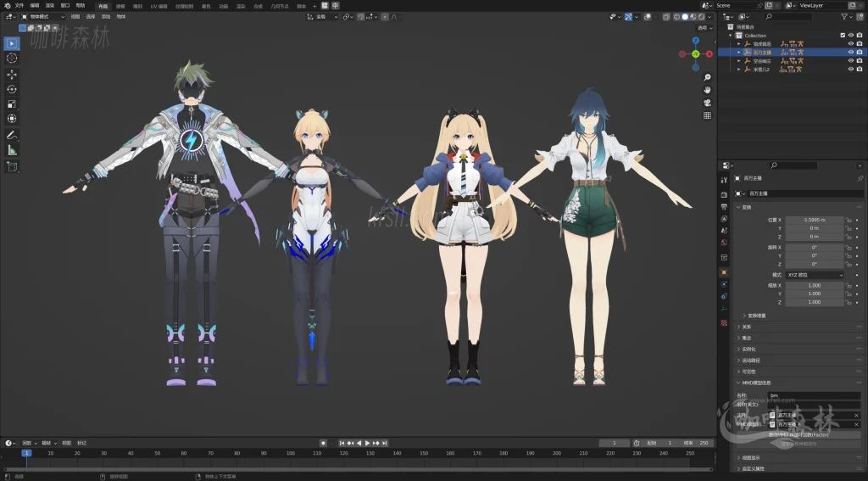Open the viewport Add menu
The height and width of the screenshot is (481, 868).
pyautogui.click(x=106, y=17)
